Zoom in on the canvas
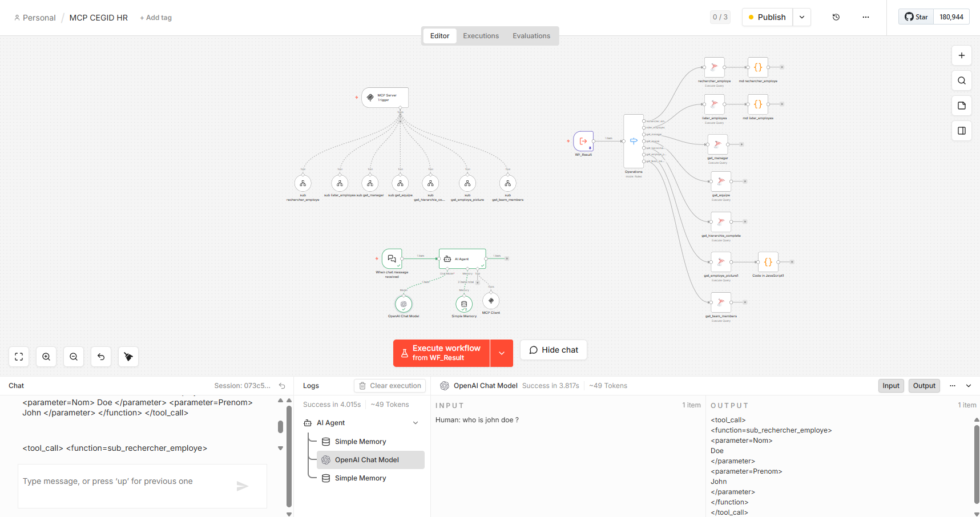The width and height of the screenshot is (980, 517). (x=46, y=357)
